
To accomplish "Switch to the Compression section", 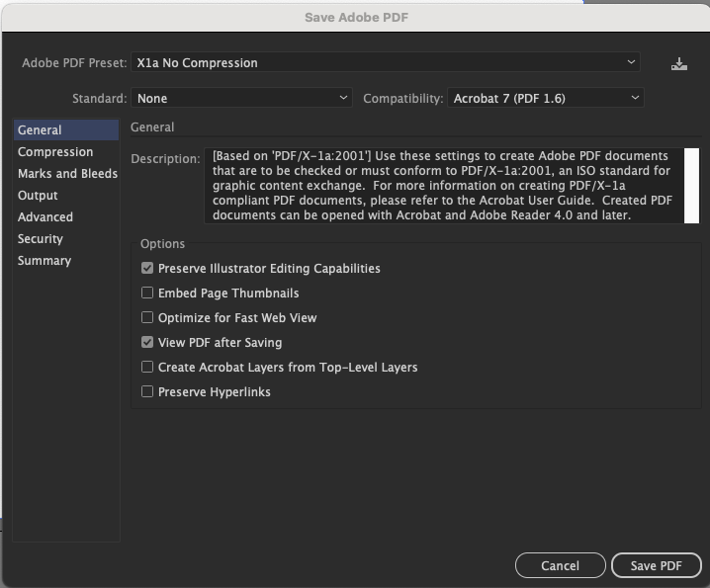I will click(55, 151).
